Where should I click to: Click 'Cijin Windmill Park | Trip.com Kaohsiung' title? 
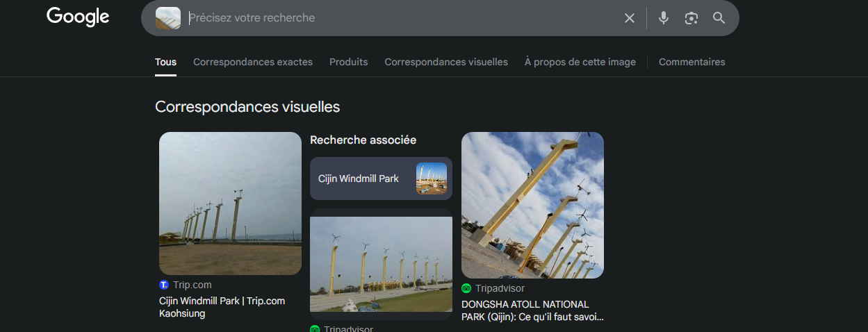click(222, 307)
